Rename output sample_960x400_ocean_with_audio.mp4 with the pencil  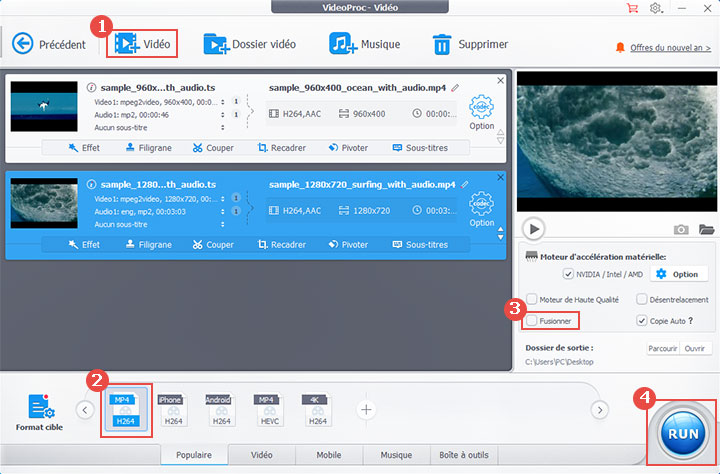click(x=455, y=87)
